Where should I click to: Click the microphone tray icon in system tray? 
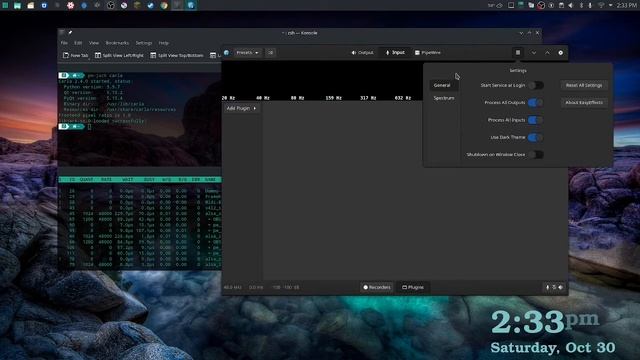tap(590, 5)
